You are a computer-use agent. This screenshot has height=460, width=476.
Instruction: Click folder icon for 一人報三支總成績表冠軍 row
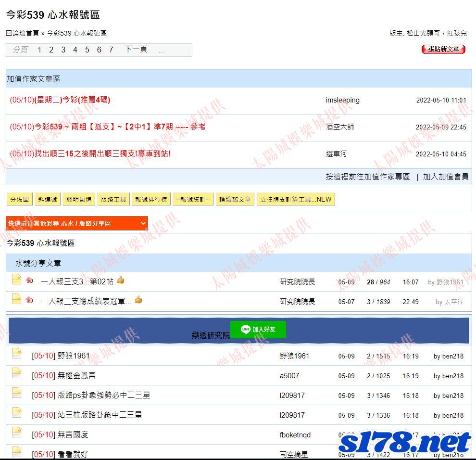coord(16,299)
